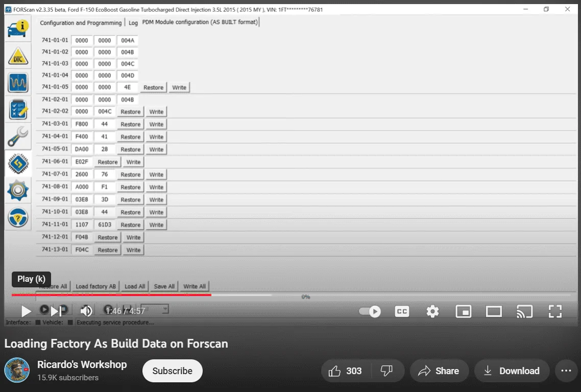Click Restore for row 741-13-01

tap(107, 250)
